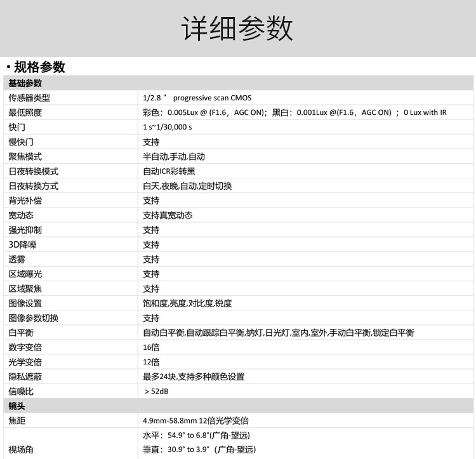Click the 详细参数 page title
The width and height of the screenshot is (476, 459).
pyautogui.click(x=237, y=28)
